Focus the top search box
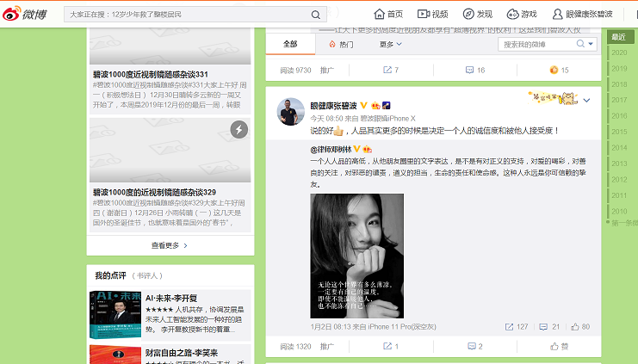 195,15
